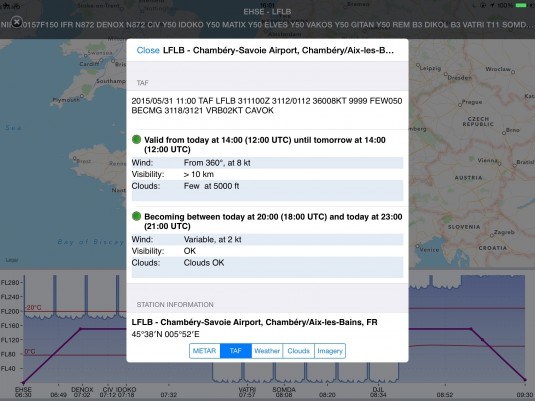Select the raw TAF text block
The image size is (535, 401).
267,106
